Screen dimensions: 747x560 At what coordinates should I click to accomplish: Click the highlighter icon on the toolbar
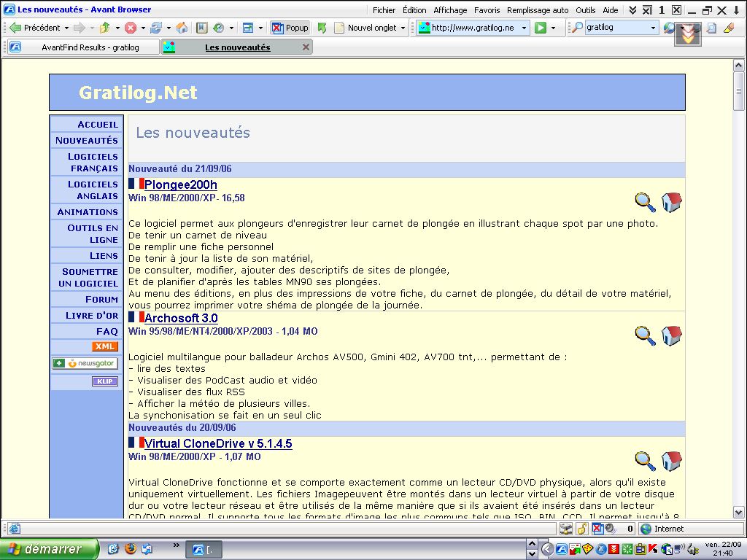pos(729,28)
